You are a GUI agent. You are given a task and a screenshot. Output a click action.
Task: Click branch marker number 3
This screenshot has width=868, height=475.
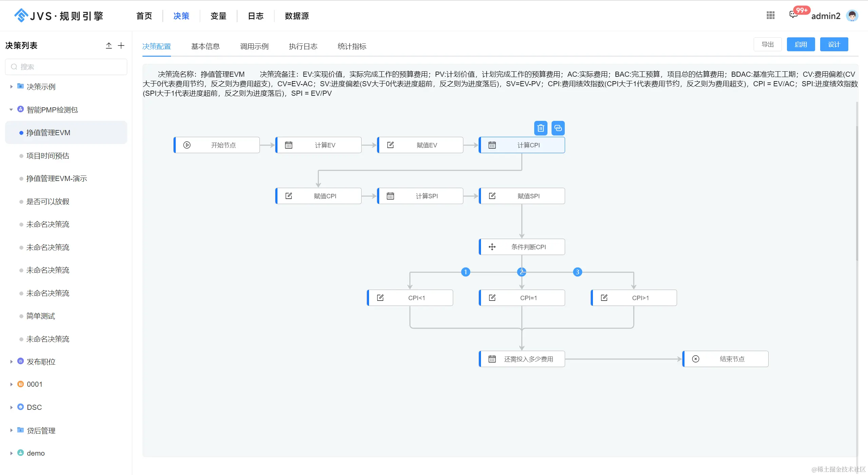click(x=577, y=272)
